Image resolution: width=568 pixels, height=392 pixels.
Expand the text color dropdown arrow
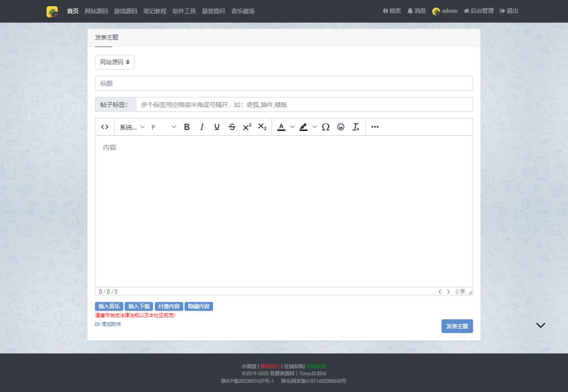(293, 127)
